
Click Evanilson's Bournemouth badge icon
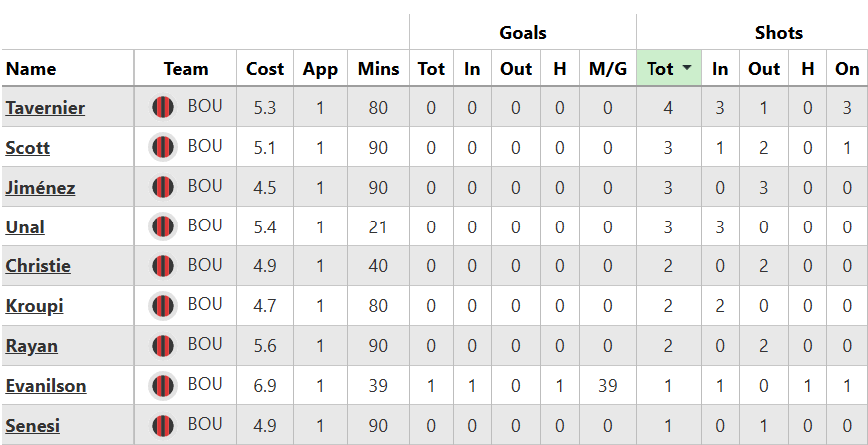tap(163, 387)
